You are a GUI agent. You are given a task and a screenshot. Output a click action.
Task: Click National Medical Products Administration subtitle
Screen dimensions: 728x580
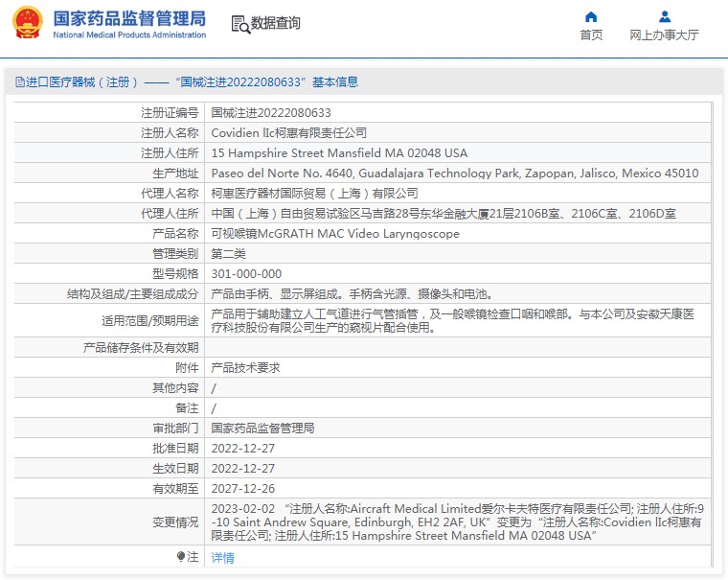coord(129,35)
